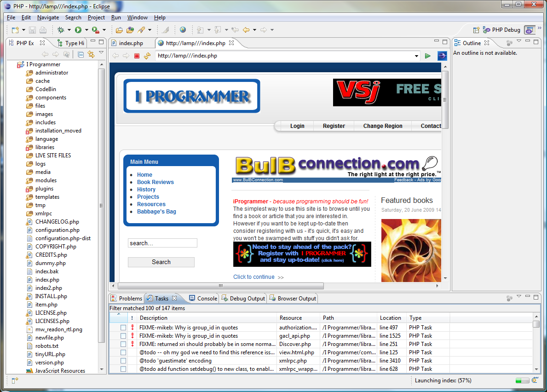Expand the URL history dropdown

tap(416, 56)
